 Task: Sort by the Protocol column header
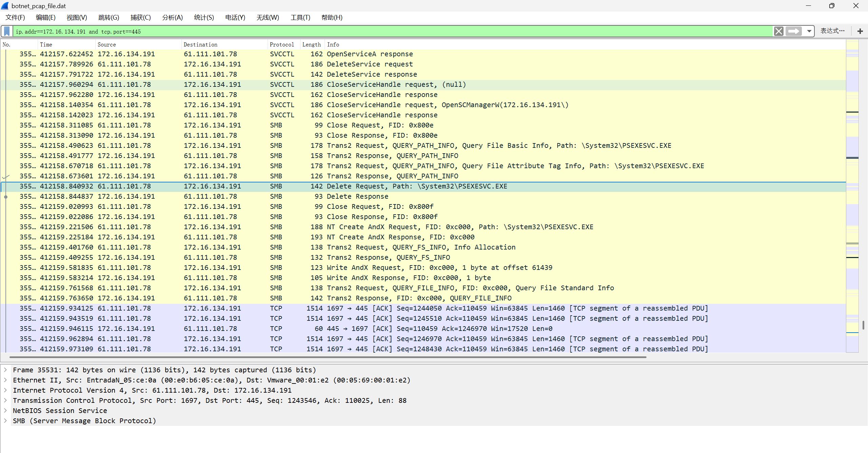click(282, 45)
